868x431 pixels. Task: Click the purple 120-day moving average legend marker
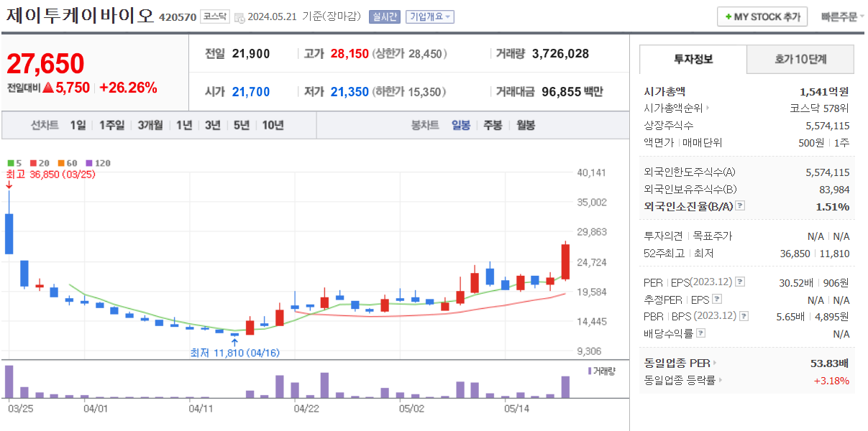click(89, 163)
